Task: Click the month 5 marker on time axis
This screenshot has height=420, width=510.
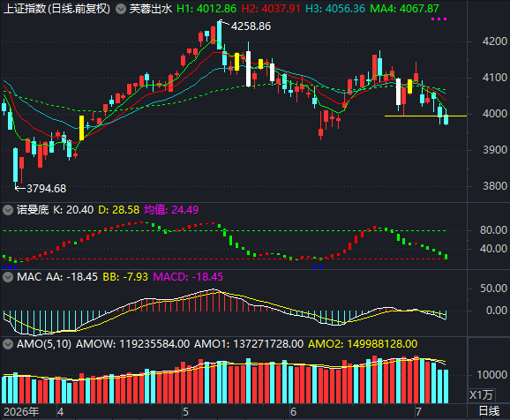Action: (185, 412)
